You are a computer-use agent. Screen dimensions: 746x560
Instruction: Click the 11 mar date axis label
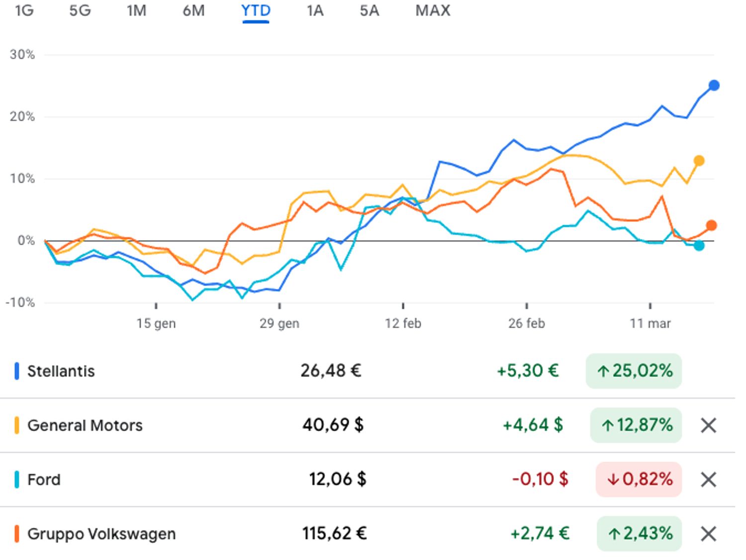650,323
